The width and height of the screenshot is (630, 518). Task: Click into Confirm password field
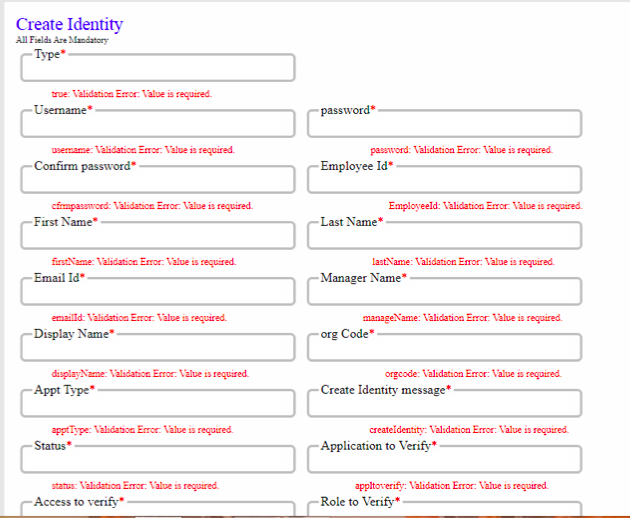click(158, 179)
